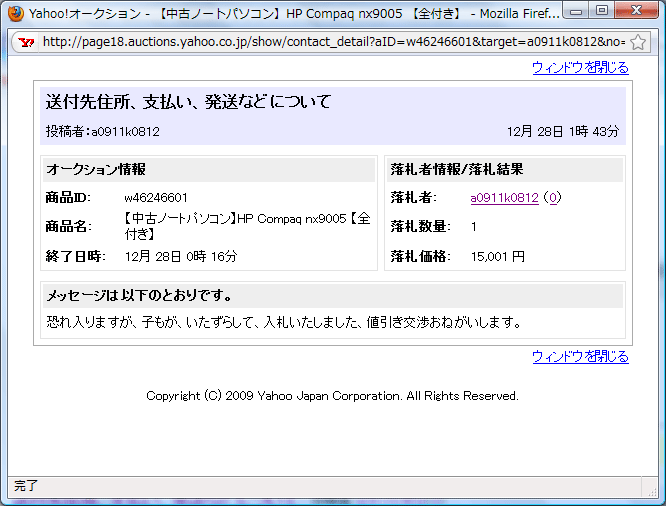This screenshot has height=506, width=666.
Task: Click the 'メッセージは以下のとおりです。' header
Action: pos(333,296)
